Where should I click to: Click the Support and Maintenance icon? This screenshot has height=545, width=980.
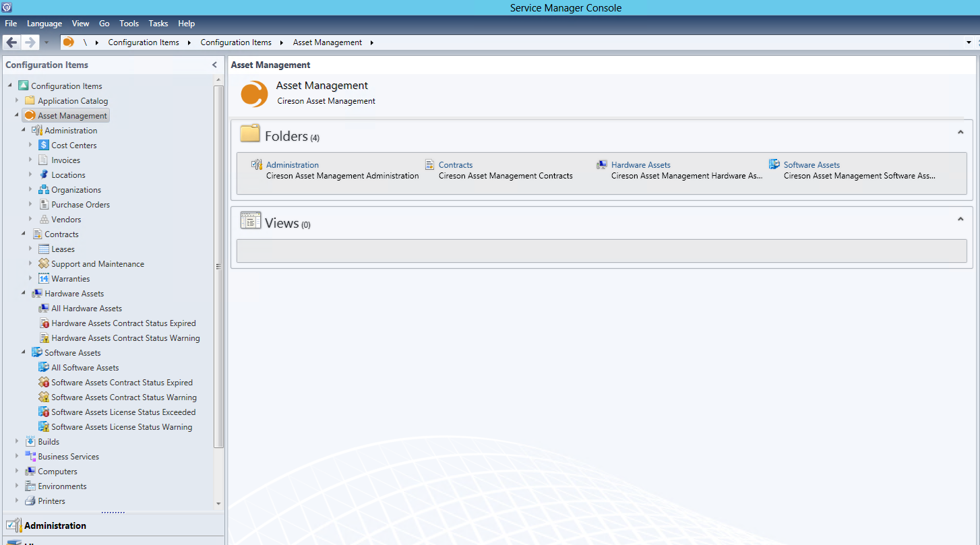[44, 263]
